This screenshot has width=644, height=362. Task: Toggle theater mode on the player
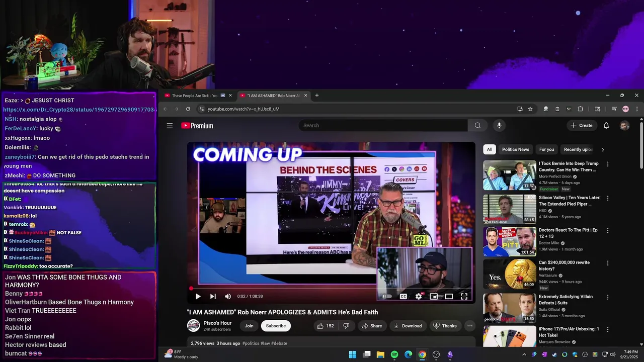point(449,296)
